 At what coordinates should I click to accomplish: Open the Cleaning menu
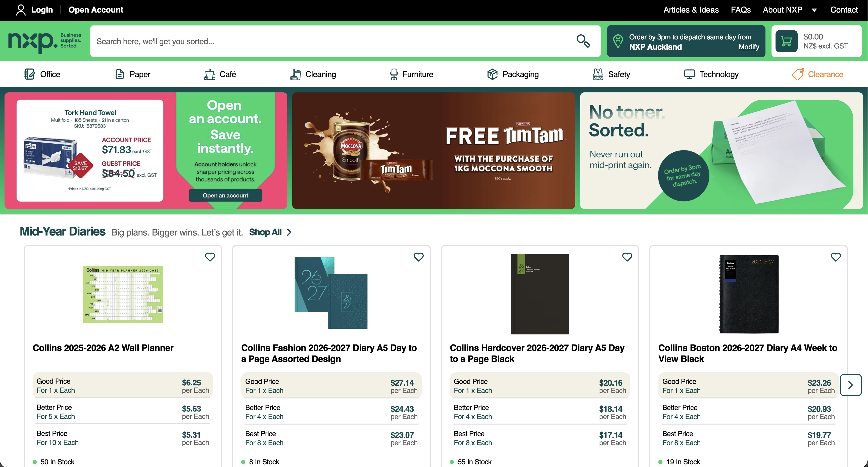(x=313, y=74)
